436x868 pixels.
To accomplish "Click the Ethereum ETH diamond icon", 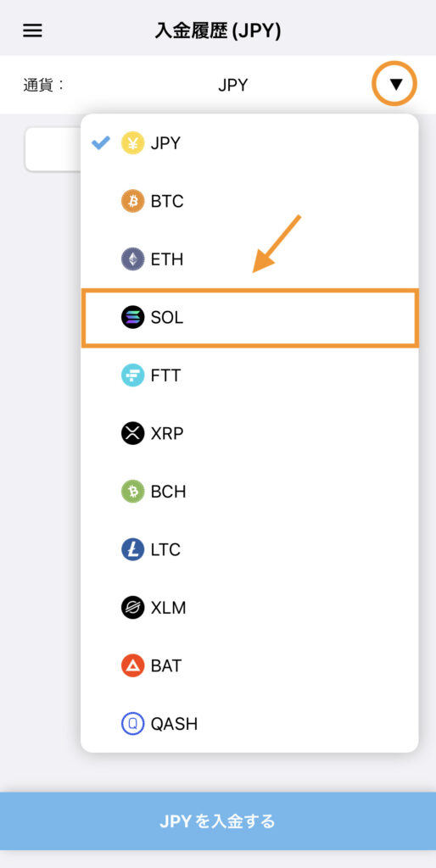I will [132, 259].
